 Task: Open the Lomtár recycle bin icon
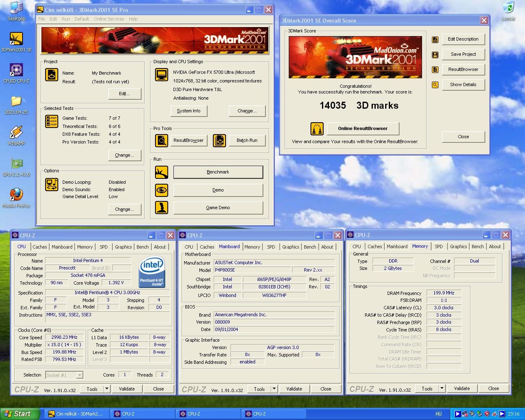pyautogui.click(x=508, y=11)
